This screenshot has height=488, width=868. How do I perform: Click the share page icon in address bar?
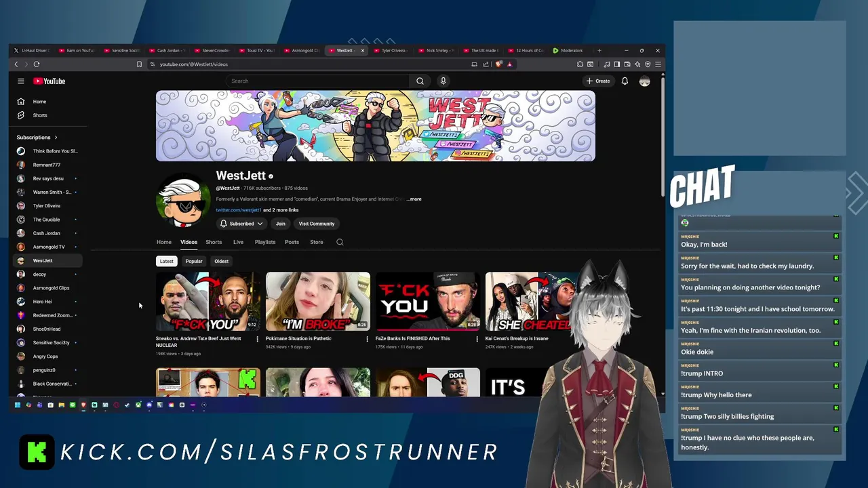(486, 64)
